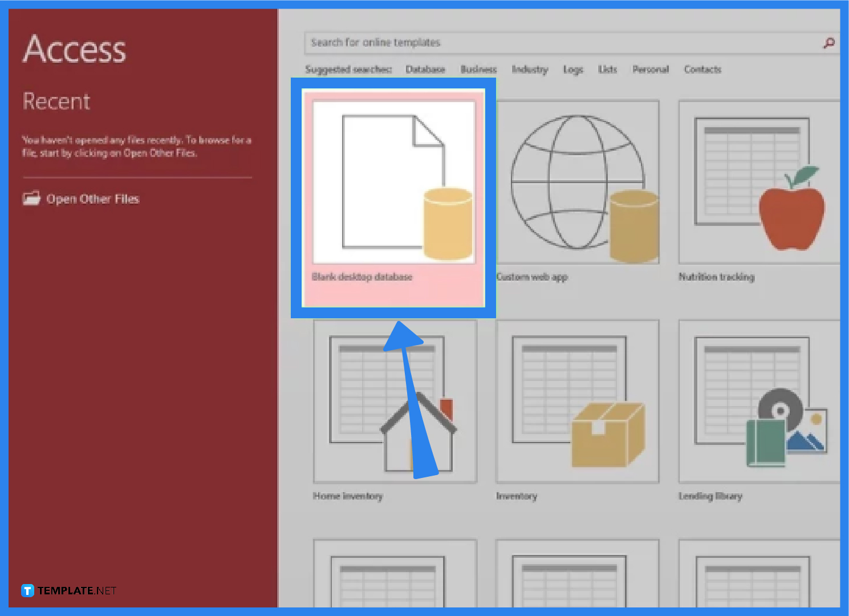849x616 pixels.
Task: Select the Database suggested search
Action: pyautogui.click(x=425, y=69)
